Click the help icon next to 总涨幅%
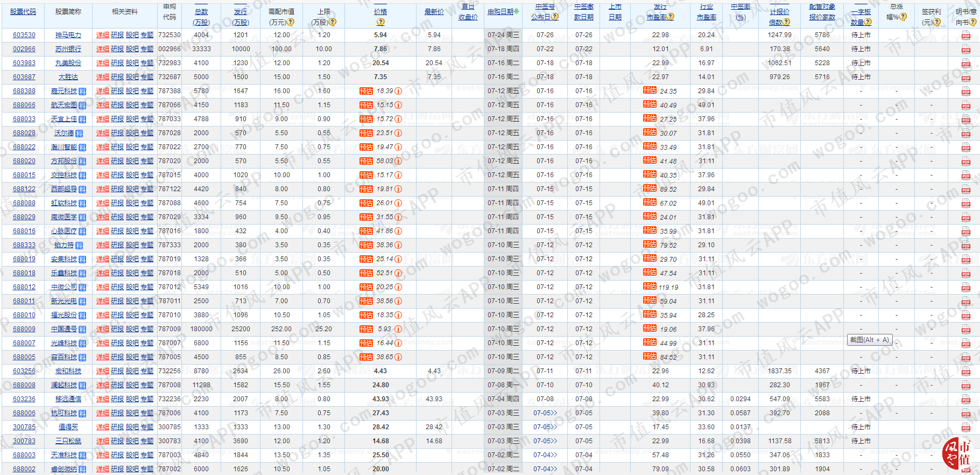 click(903, 17)
